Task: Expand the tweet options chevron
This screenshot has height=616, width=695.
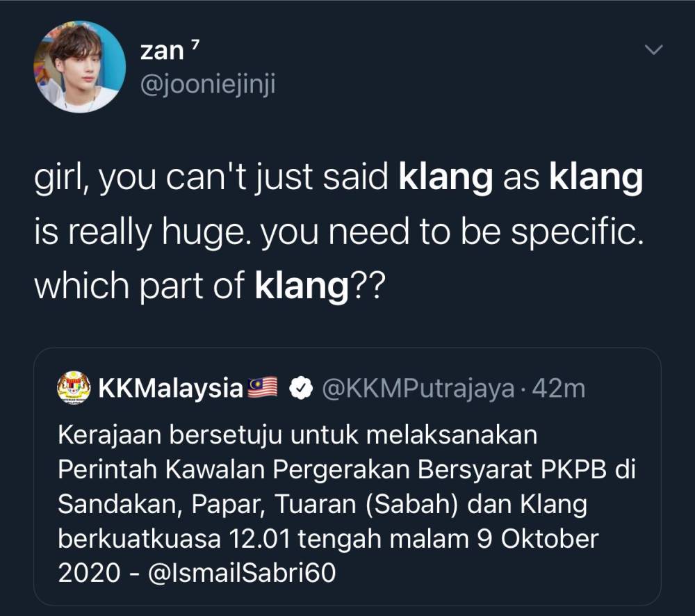Action: point(654,50)
